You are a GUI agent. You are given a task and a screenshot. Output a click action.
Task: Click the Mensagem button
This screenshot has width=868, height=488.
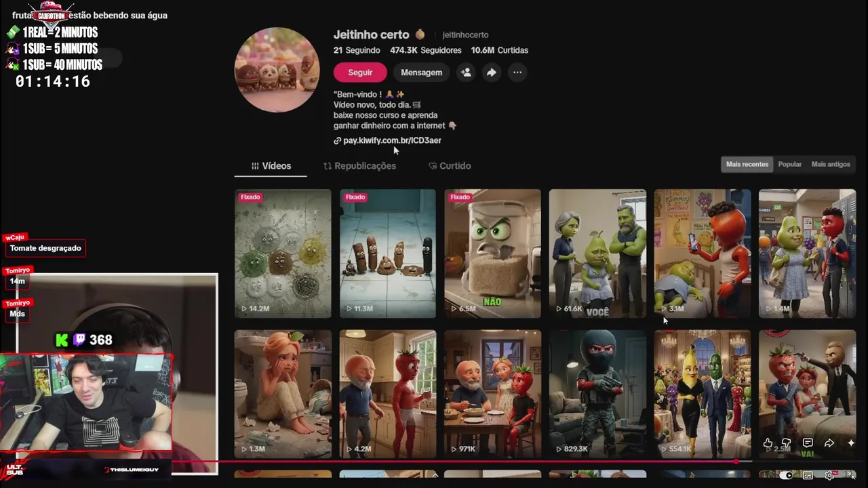coord(421,73)
